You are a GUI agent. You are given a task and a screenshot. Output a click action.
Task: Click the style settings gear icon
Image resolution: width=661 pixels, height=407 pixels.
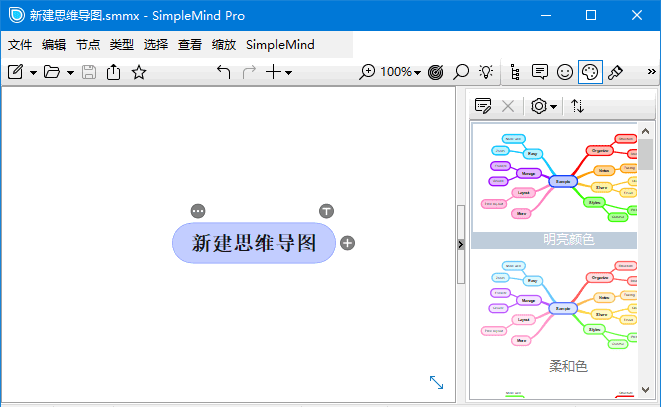(x=539, y=106)
